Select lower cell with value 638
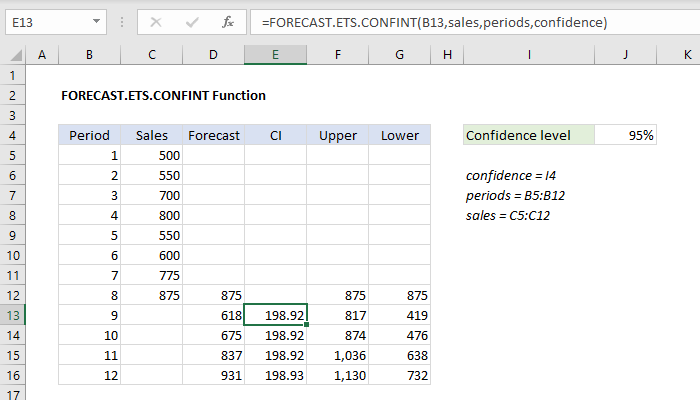700x400 pixels. [400, 355]
